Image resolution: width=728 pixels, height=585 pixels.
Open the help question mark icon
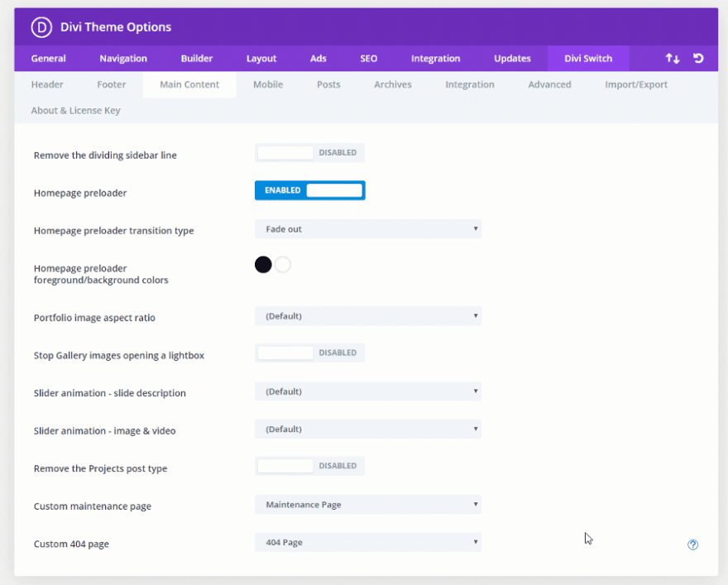[692, 544]
